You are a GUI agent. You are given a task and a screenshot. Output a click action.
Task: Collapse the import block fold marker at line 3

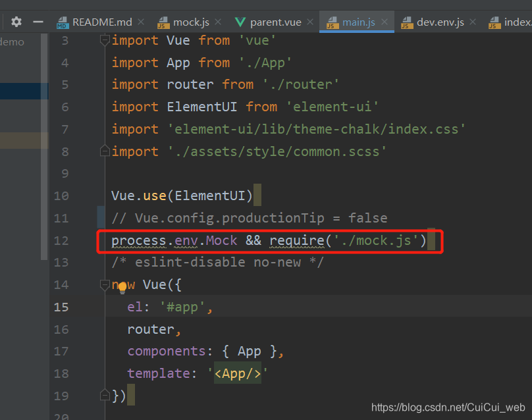pos(105,40)
